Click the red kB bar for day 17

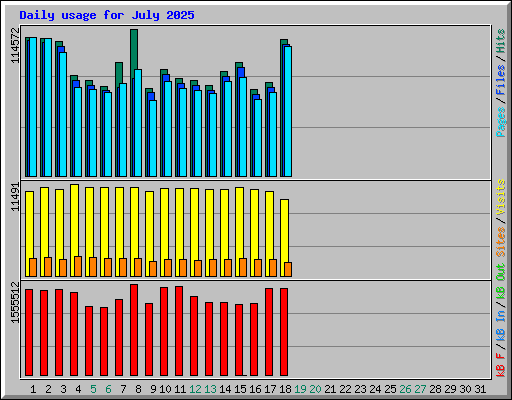point(269,332)
